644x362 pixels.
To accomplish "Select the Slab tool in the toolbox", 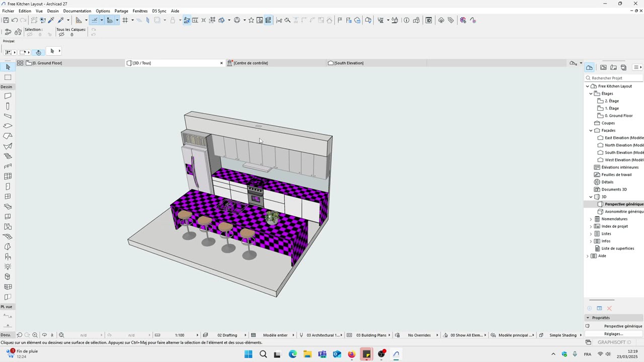I will [x=8, y=126].
